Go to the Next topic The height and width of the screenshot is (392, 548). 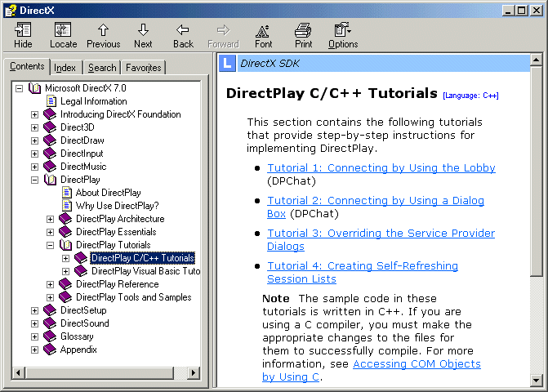(x=143, y=31)
